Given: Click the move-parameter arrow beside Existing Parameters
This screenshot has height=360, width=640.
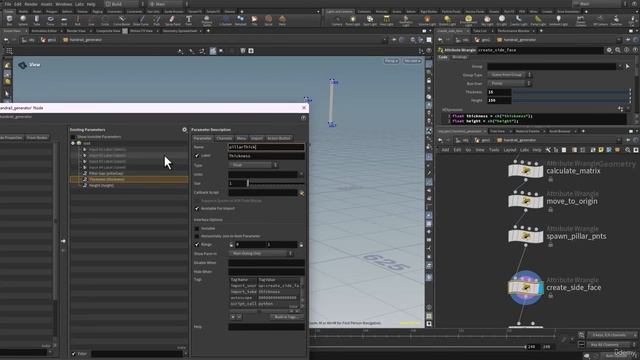Looking at the screenshot, I should 63,241.
